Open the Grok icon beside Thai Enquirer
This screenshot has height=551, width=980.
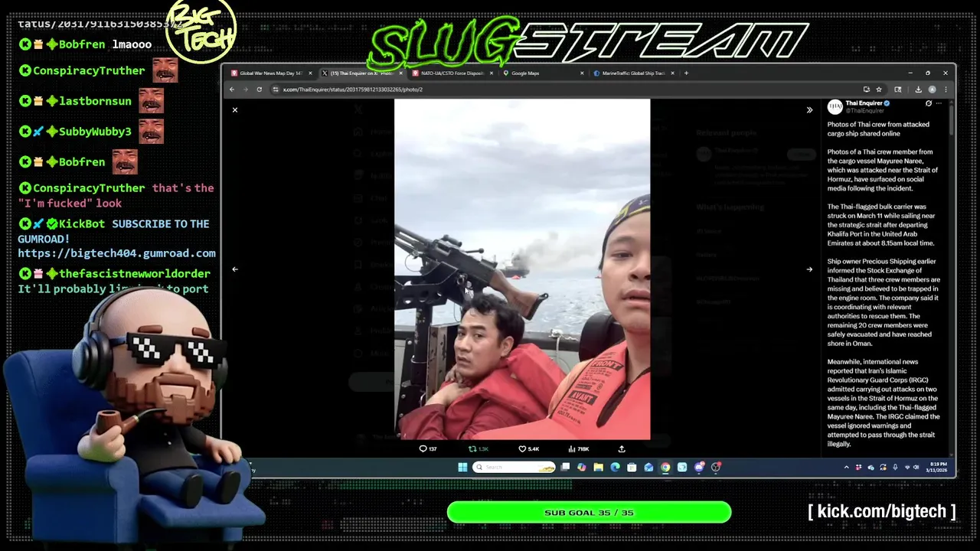[929, 103]
